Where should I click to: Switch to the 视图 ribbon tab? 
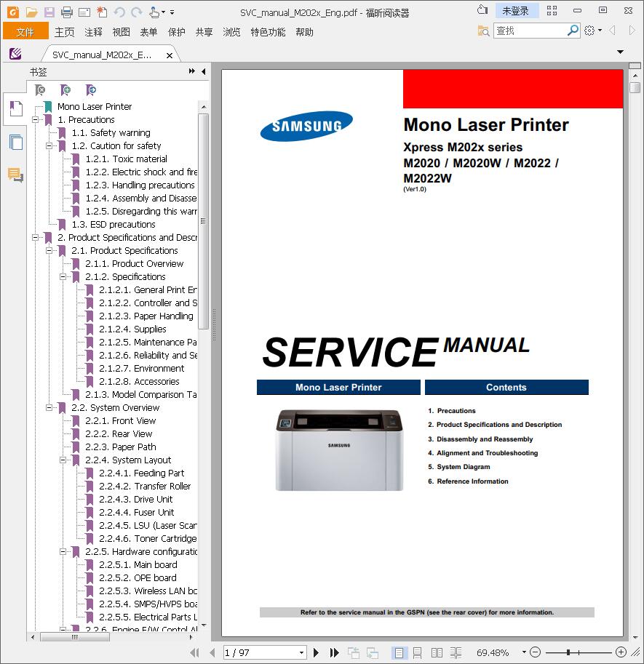(x=122, y=32)
